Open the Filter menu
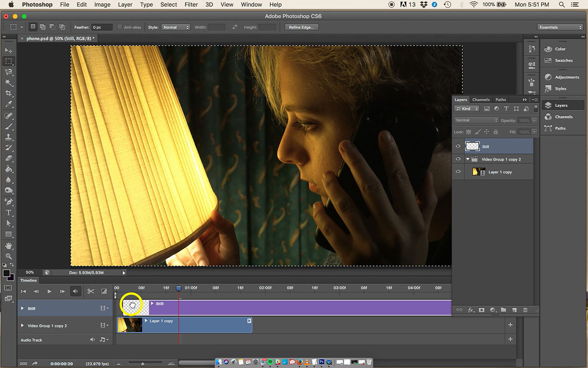The height and width of the screenshot is (368, 588). (191, 5)
